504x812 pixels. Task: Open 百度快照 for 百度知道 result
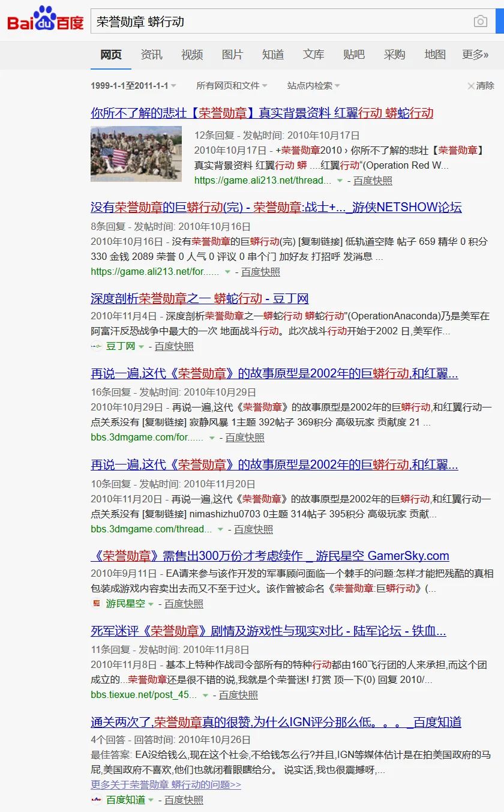(x=184, y=799)
